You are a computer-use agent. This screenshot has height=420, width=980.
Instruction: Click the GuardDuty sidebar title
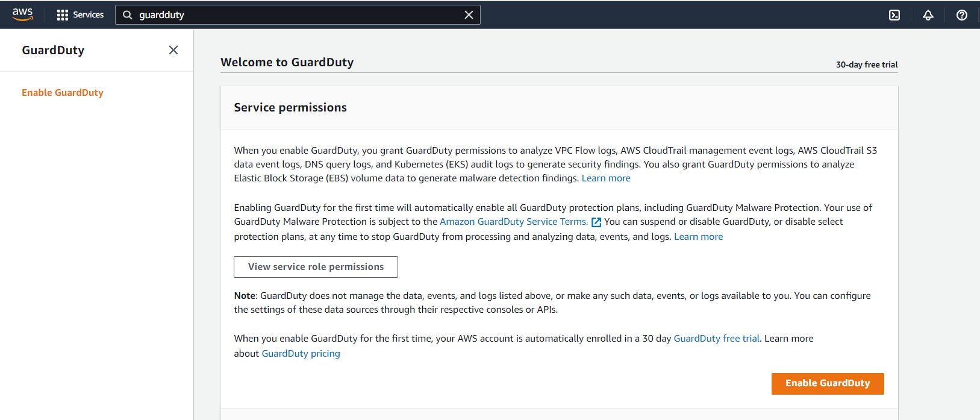tap(53, 50)
